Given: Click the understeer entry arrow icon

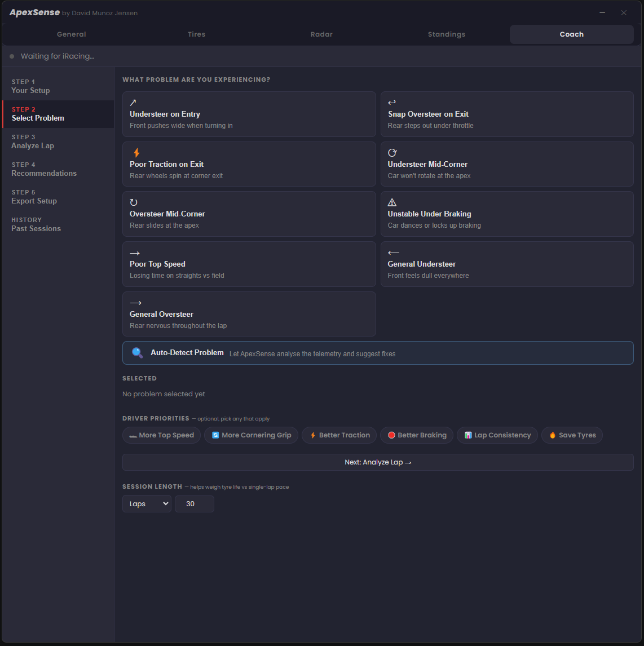Looking at the screenshot, I should click(133, 103).
